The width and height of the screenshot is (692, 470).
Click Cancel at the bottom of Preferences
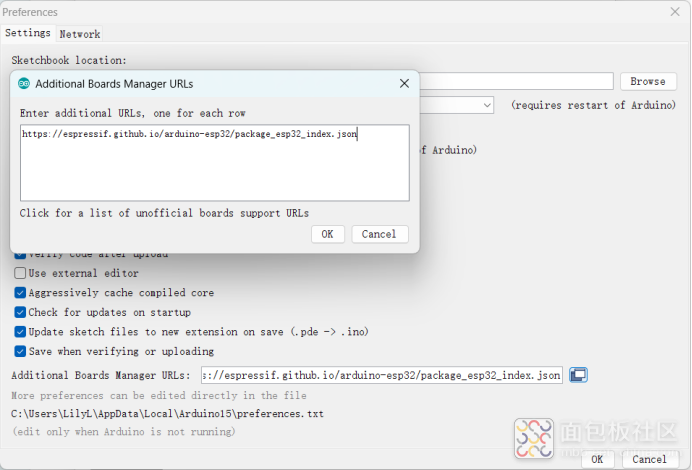(x=649, y=459)
